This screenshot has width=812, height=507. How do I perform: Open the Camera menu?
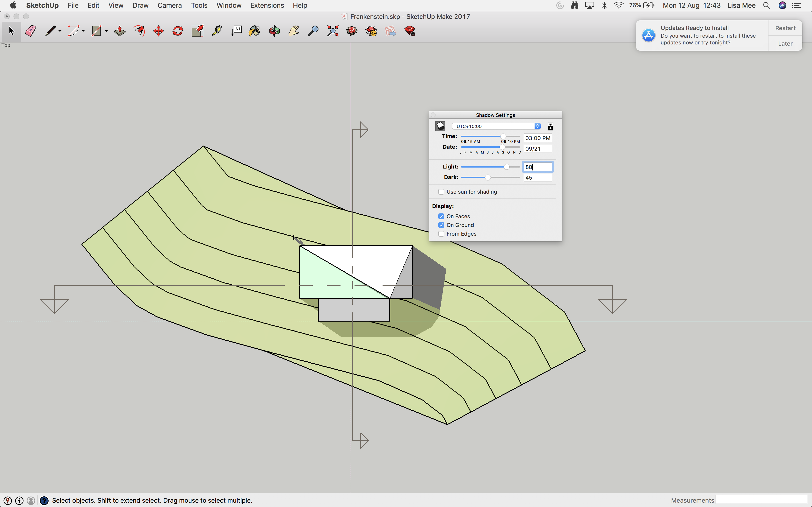coord(170,5)
